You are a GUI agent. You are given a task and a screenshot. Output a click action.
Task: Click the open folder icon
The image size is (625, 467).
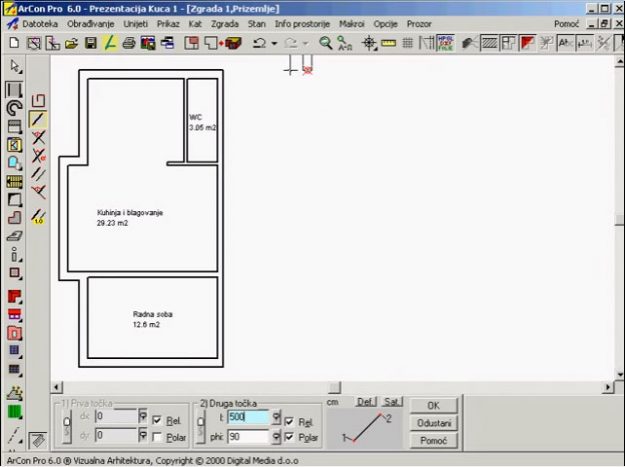tap(72, 43)
